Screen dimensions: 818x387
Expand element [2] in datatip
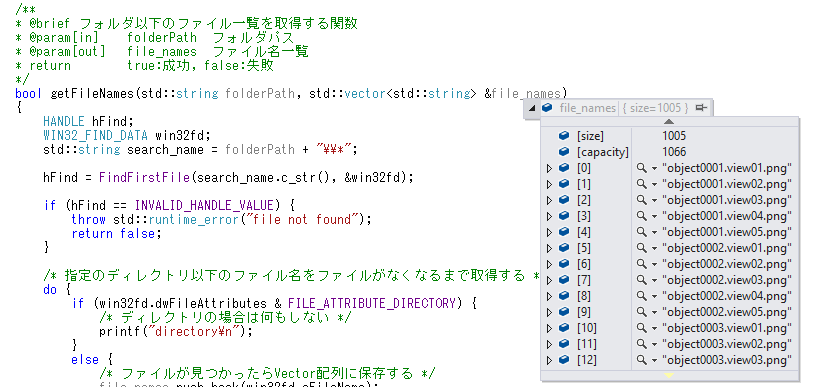tap(548, 200)
